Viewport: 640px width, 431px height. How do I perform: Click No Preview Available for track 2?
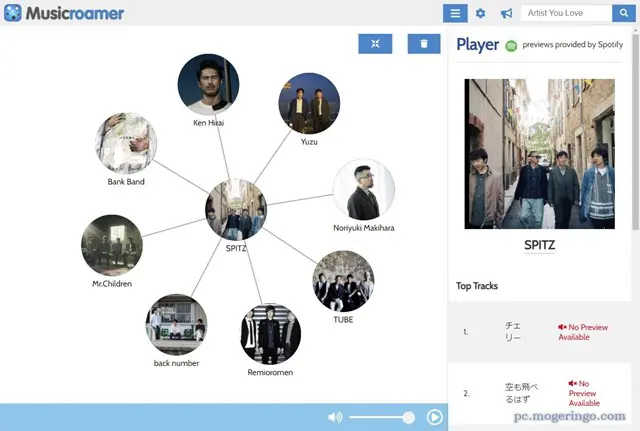click(584, 393)
